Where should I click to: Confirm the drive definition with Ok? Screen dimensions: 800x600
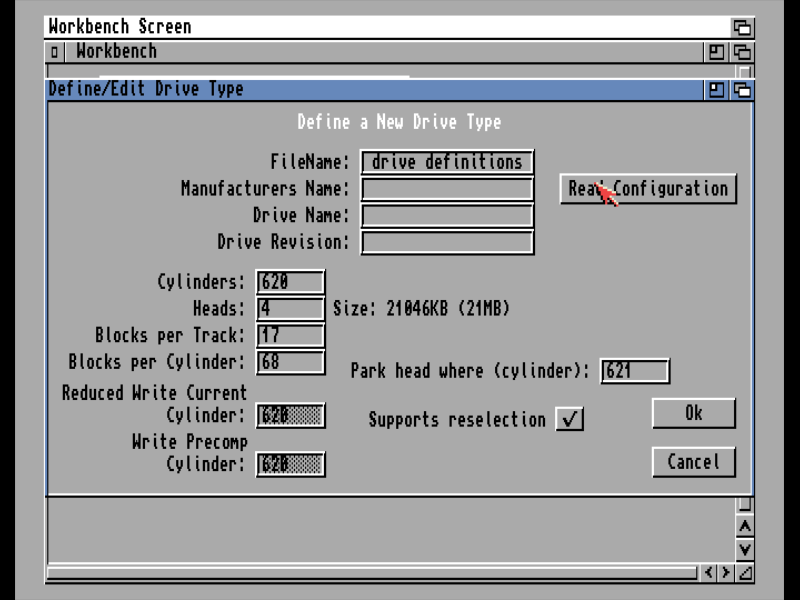coord(693,414)
